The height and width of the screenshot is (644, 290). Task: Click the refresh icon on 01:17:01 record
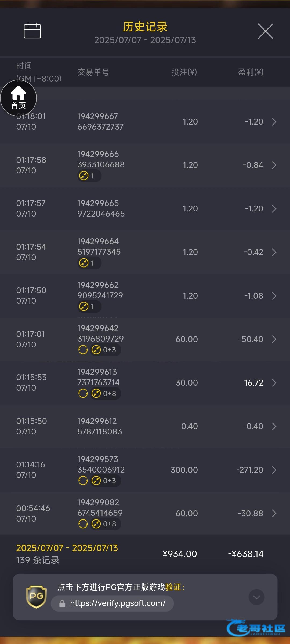point(83,350)
